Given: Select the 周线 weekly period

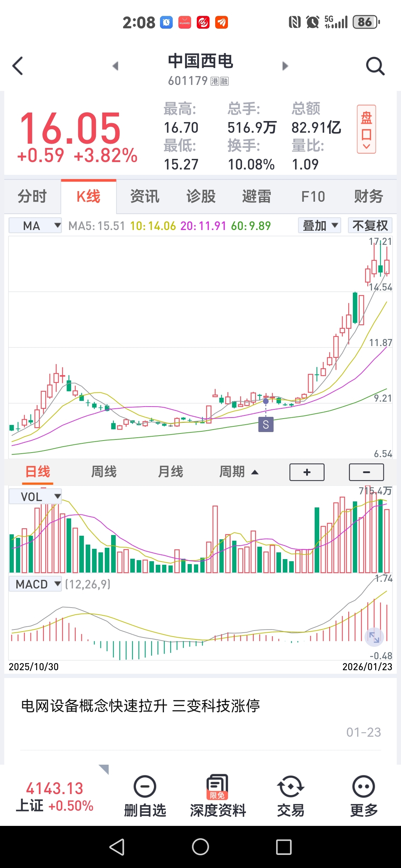Looking at the screenshot, I should [x=104, y=472].
